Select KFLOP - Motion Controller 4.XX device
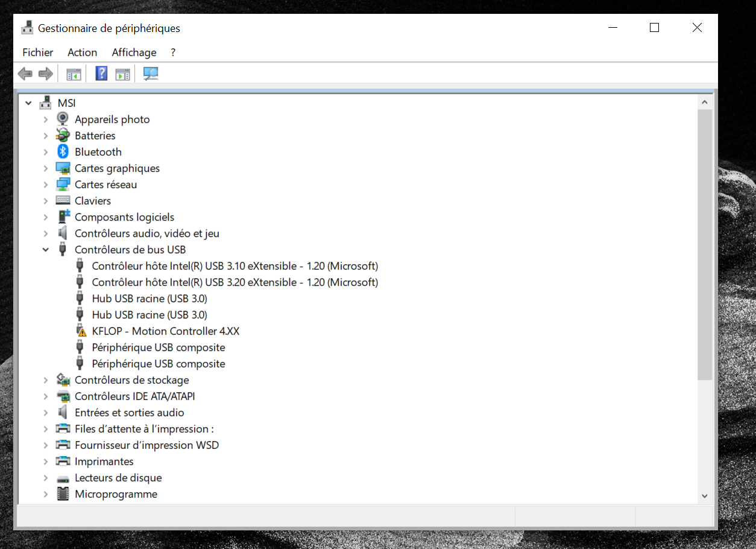Screen dimensions: 756x549 click(x=165, y=331)
